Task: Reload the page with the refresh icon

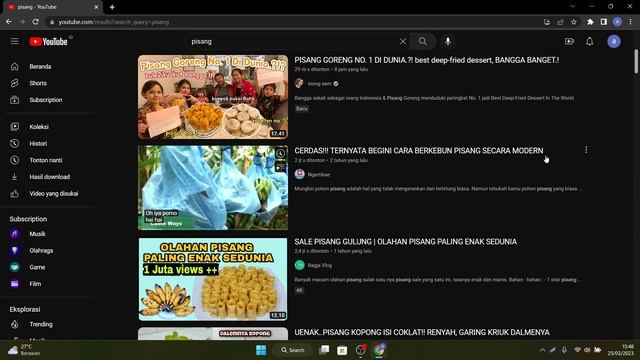Action: click(x=36, y=22)
